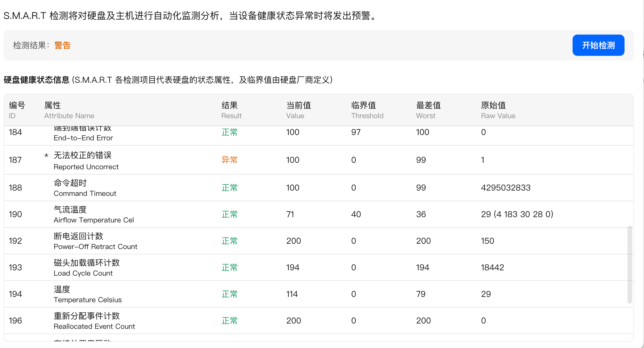Click the orange 警告 detection result text
Screen dimensions: 644x348
coord(62,45)
